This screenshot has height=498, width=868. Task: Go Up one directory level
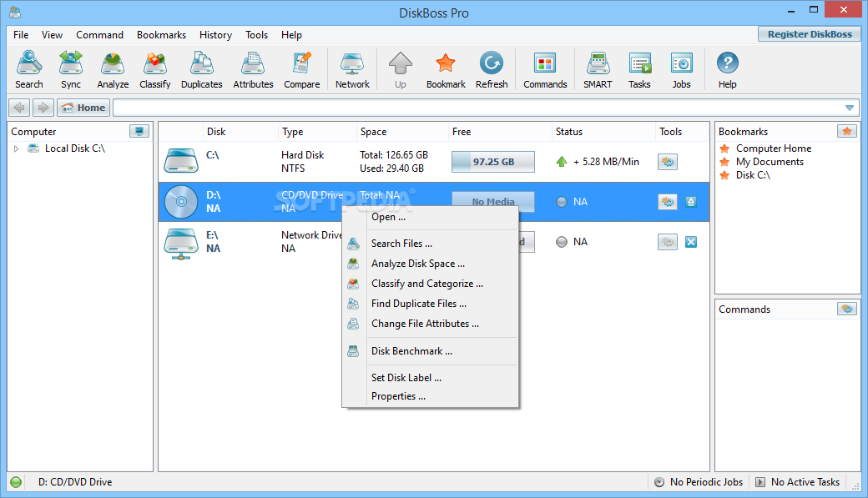[401, 70]
